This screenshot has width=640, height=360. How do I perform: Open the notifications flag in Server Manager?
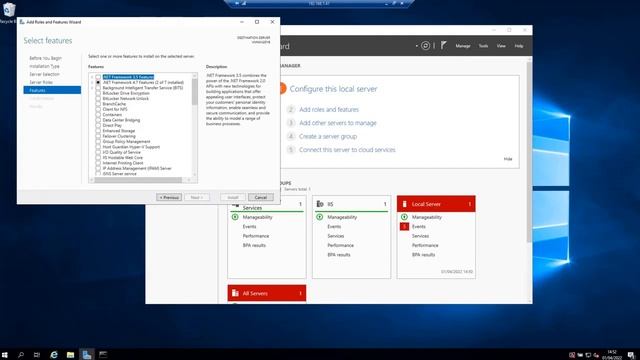coord(443,45)
